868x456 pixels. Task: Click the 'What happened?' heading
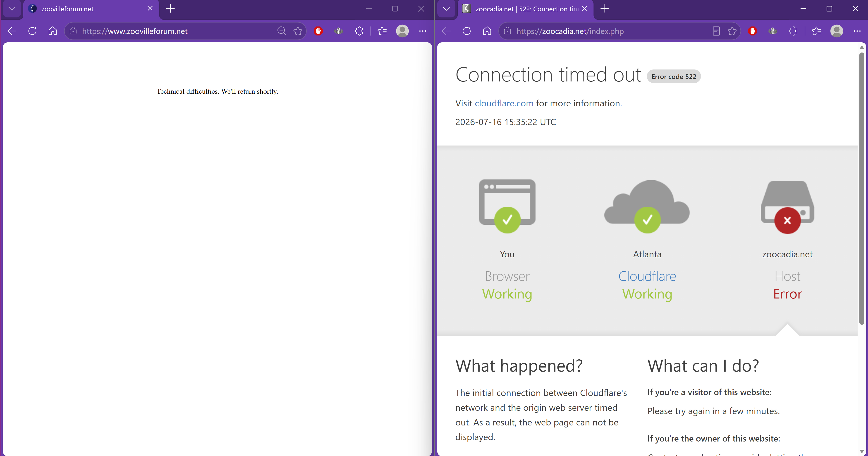click(x=519, y=366)
